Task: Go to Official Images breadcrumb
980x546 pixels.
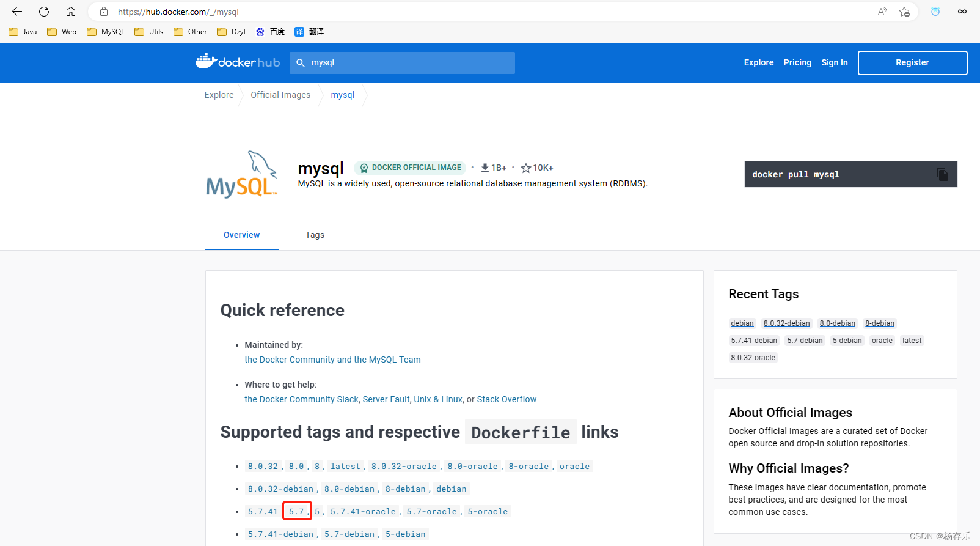Action: (x=280, y=95)
